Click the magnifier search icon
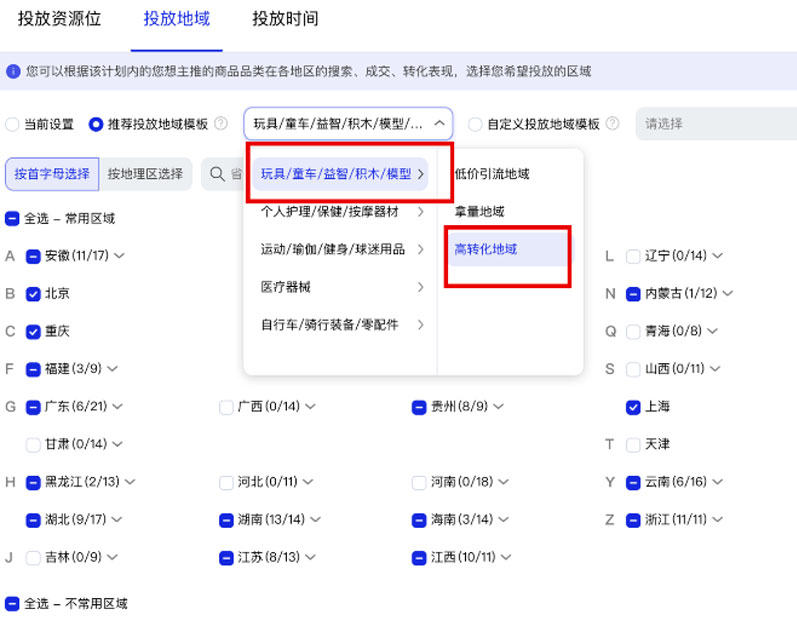797x621 pixels. (x=217, y=174)
